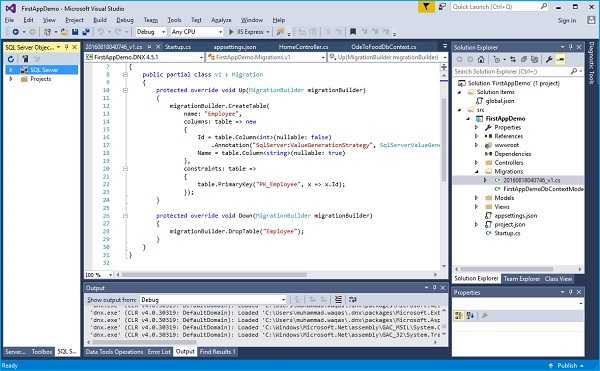Expand the Models folder arrow
The height and width of the screenshot is (371, 600).
click(476, 198)
